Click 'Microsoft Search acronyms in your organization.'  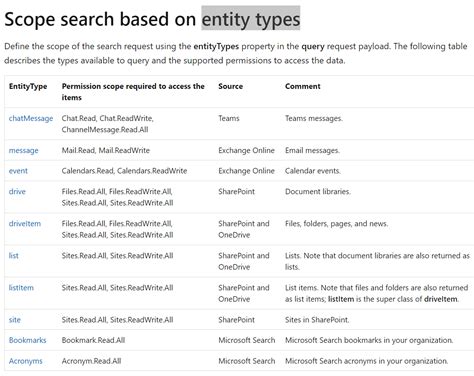click(367, 361)
